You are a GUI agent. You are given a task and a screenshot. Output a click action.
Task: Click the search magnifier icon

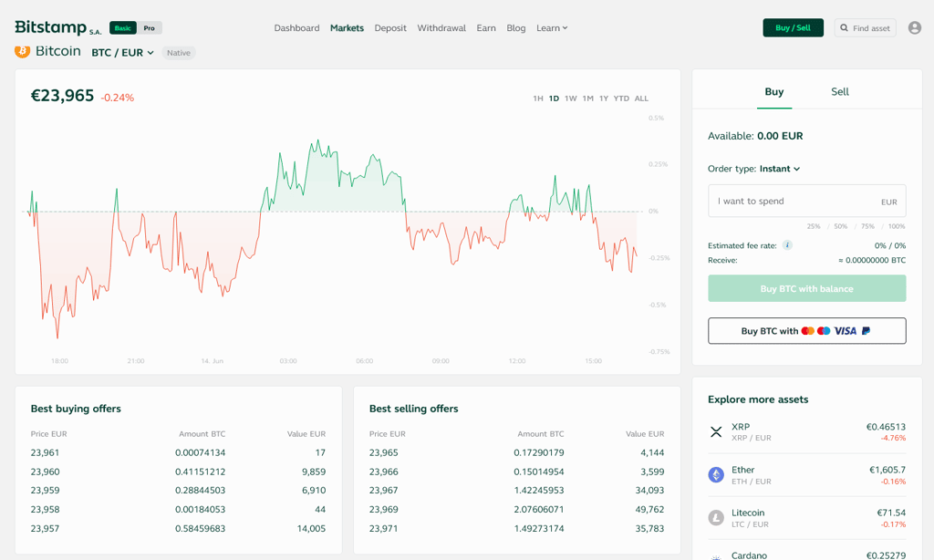(x=844, y=27)
